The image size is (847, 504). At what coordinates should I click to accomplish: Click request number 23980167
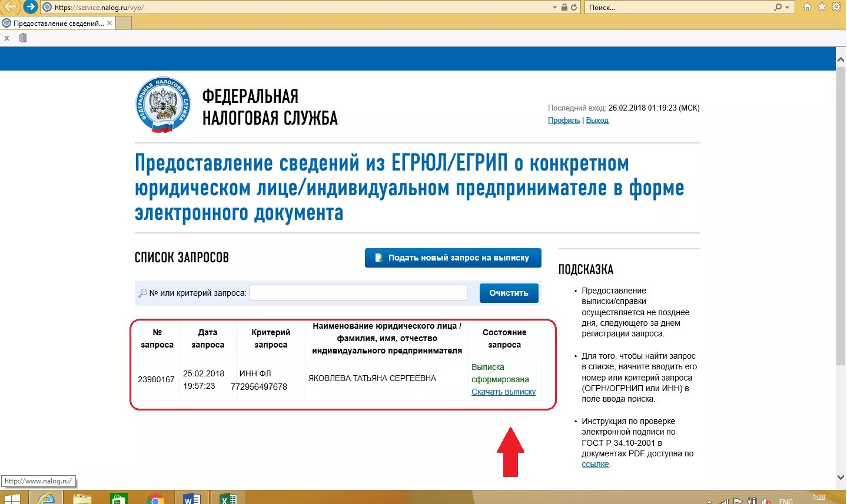[157, 379]
